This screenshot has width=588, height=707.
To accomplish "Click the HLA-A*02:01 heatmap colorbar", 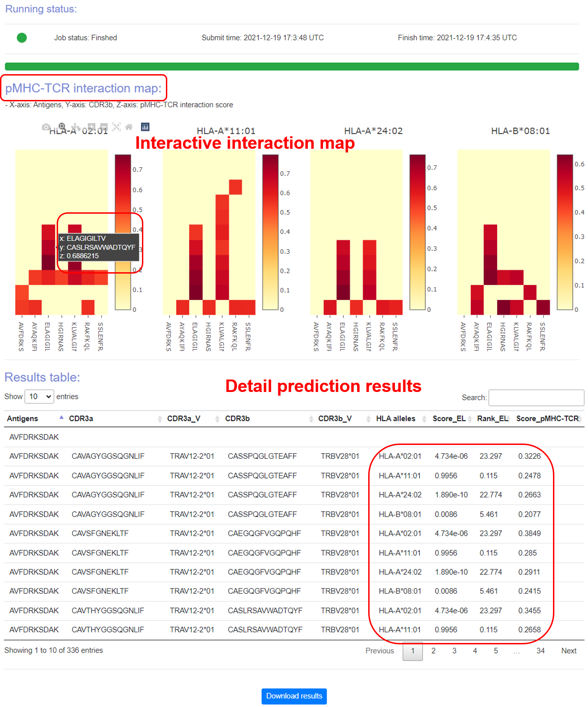I will (123, 232).
